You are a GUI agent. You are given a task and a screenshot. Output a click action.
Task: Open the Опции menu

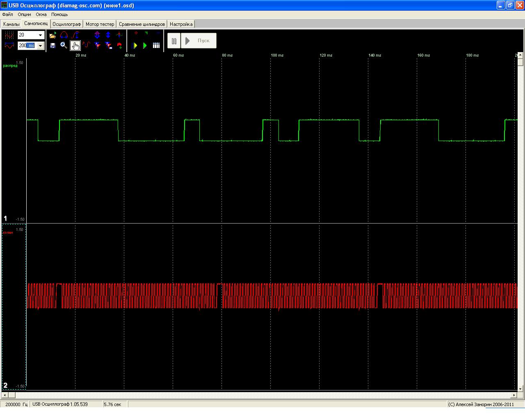pyautogui.click(x=25, y=14)
